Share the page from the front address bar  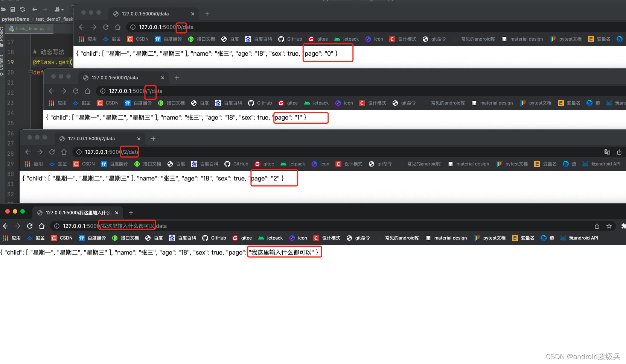(597, 226)
